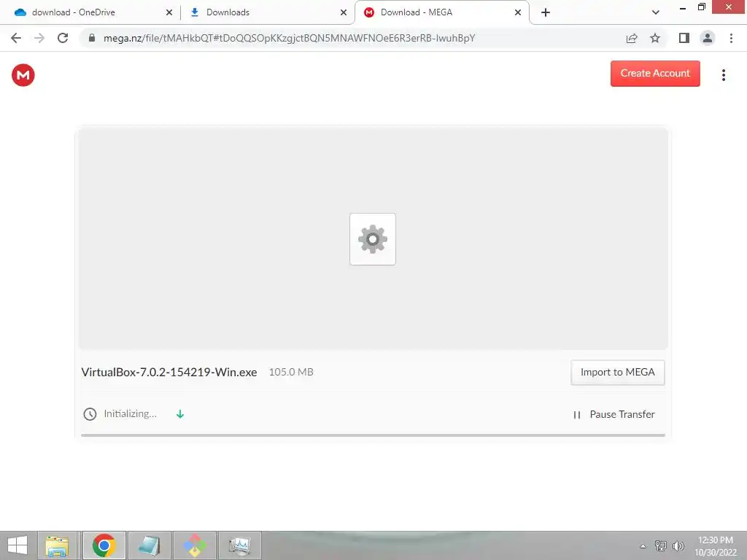747x560 pixels.
Task: Click the 105.0 MB file size text
Action: point(291,373)
